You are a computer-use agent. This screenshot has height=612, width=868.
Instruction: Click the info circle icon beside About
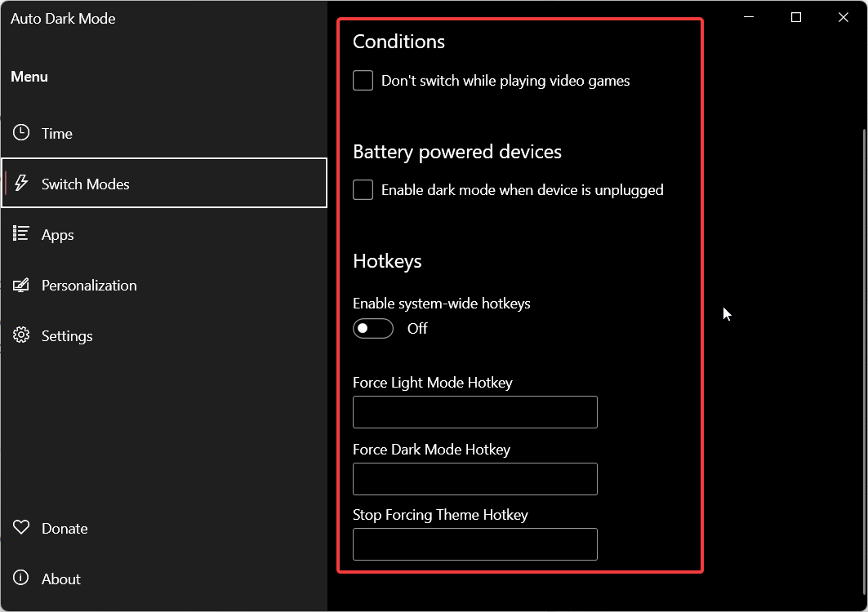[21, 578]
